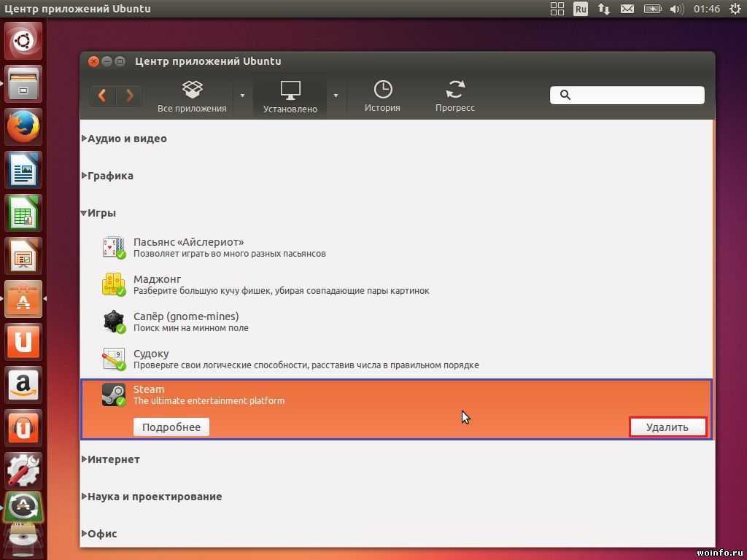Open Ubuntu One from launcher
Screen dimensions: 747x560
pyautogui.click(x=23, y=341)
